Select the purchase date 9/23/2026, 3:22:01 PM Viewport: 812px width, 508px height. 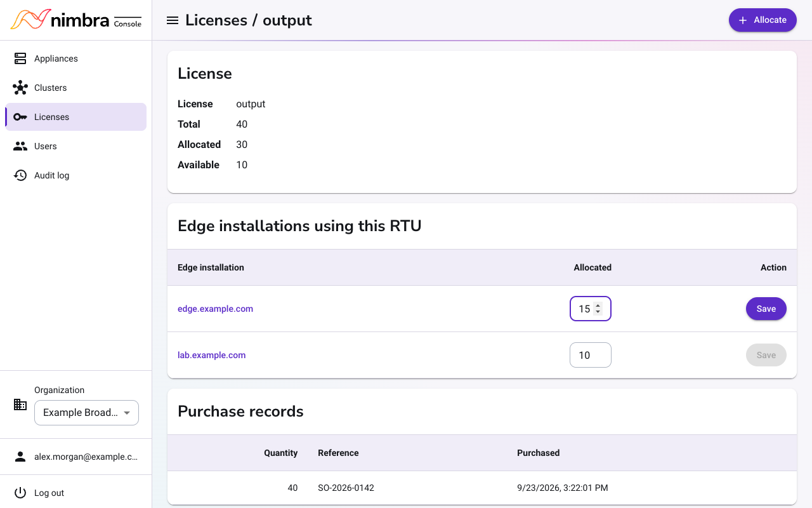pos(563,488)
